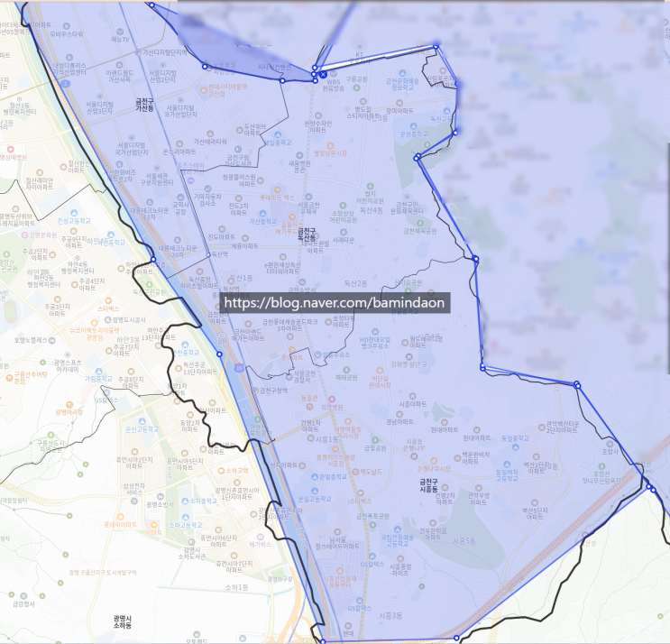Click the 명성애병원 hospital cross icon
This screenshot has height=644, width=670.
coord(10,150)
